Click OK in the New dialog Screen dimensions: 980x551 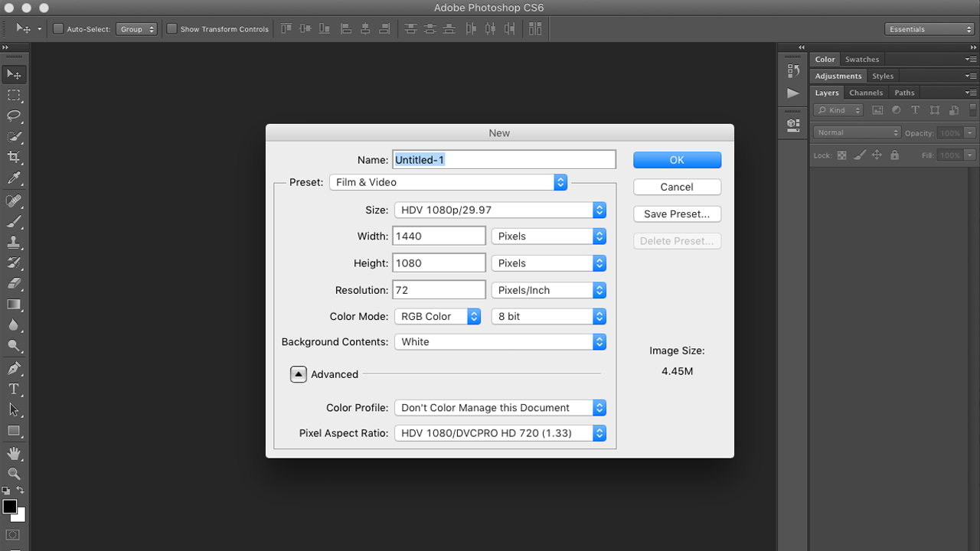click(677, 160)
